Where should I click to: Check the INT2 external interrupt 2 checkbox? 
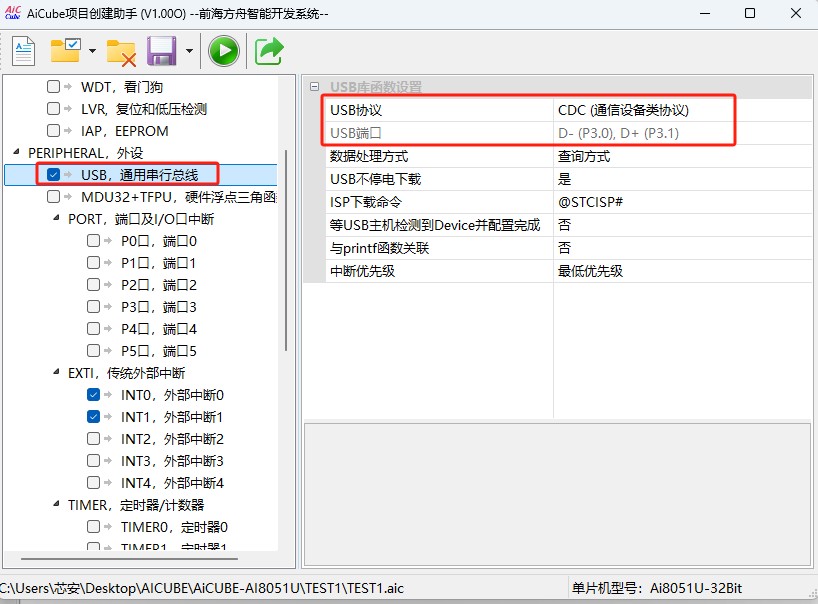click(x=93, y=438)
